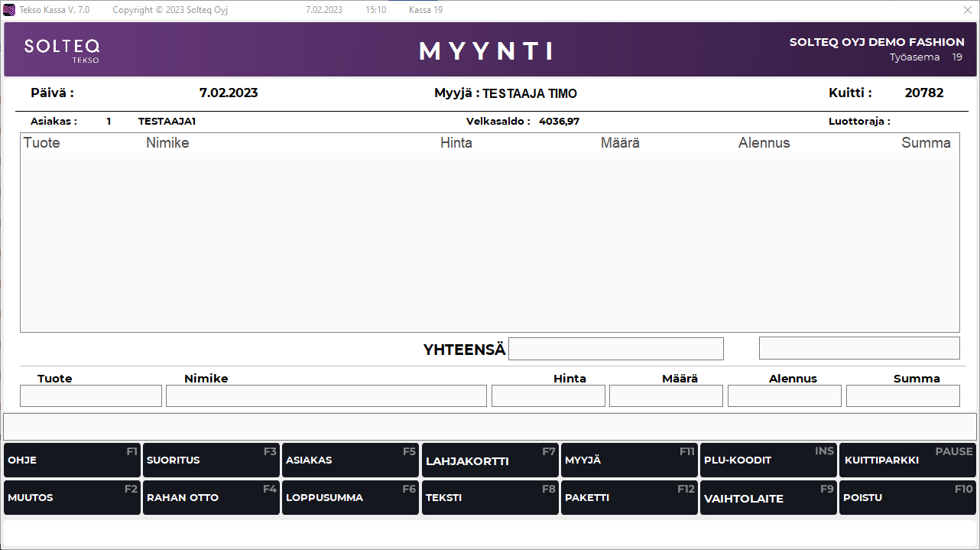
Task: Open the LAHJAKORTTI gift card function
Action: tap(490, 461)
